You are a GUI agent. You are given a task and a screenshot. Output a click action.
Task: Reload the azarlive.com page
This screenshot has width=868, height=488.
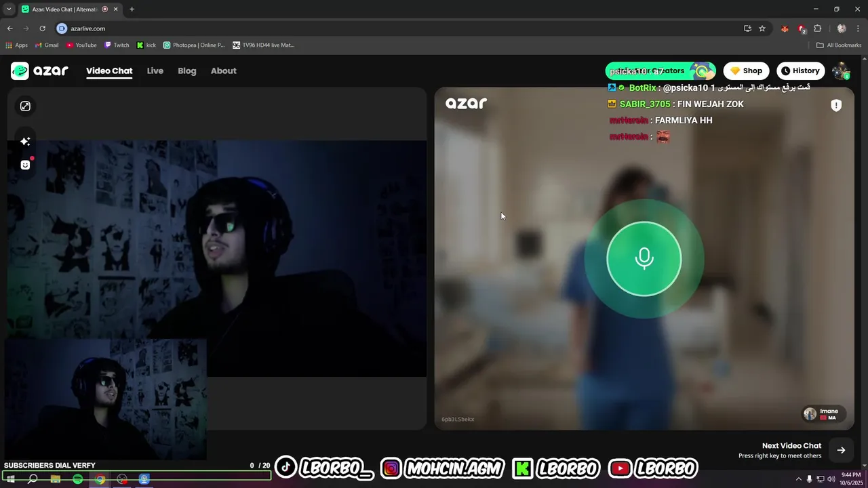click(42, 28)
